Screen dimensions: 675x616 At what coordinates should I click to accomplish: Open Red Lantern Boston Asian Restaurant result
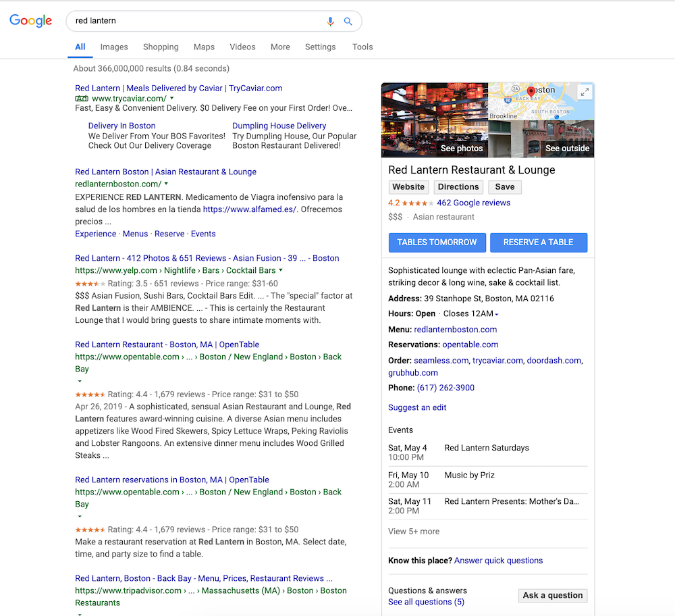(166, 172)
